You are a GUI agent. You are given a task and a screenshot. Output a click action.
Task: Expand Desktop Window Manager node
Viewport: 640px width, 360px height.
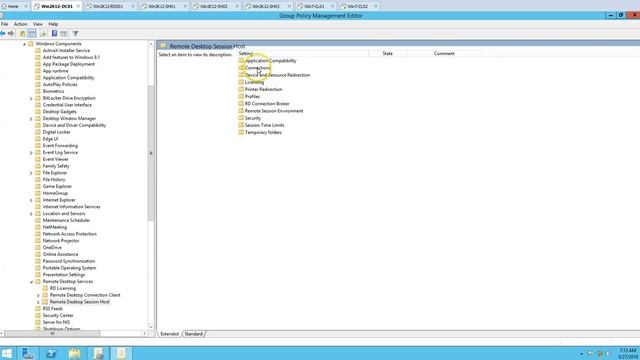[31, 119]
